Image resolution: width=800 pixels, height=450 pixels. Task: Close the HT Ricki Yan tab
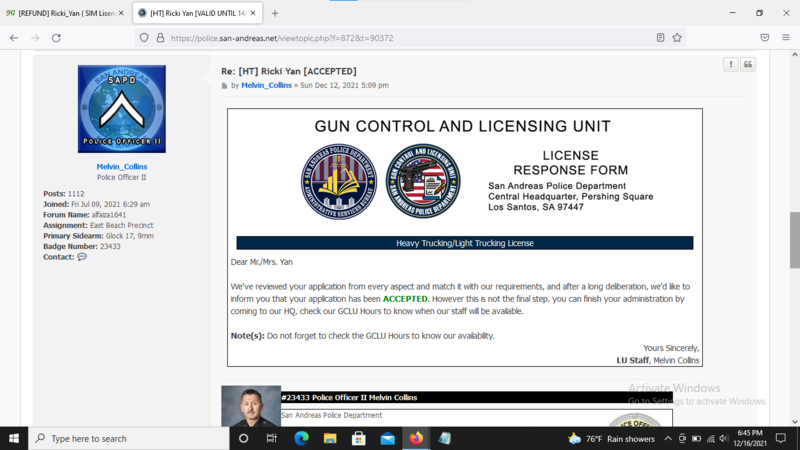pyautogui.click(x=253, y=13)
